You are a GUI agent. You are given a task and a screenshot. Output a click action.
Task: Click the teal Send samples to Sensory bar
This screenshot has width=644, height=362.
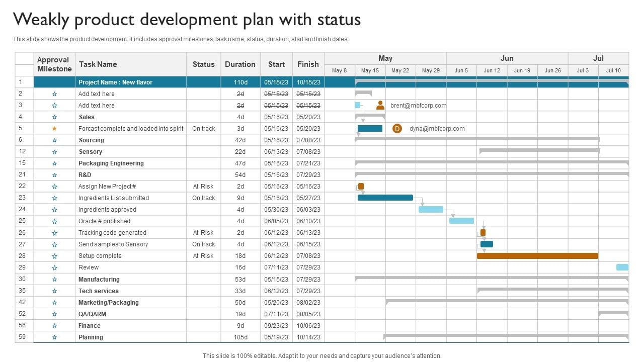pyautogui.click(x=487, y=244)
